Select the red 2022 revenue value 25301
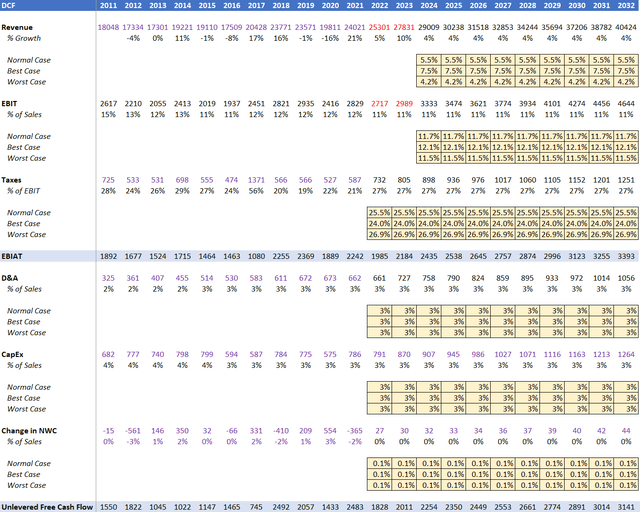The image size is (640, 512). (380, 27)
